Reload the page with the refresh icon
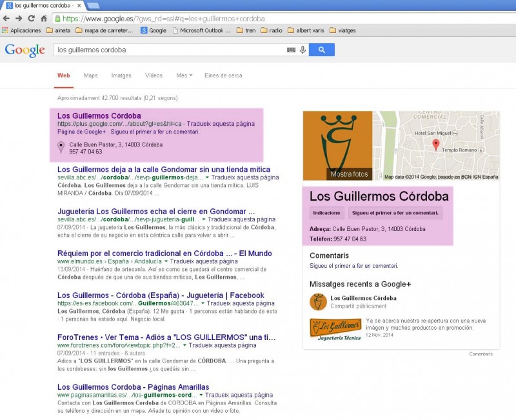 [31, 19]
